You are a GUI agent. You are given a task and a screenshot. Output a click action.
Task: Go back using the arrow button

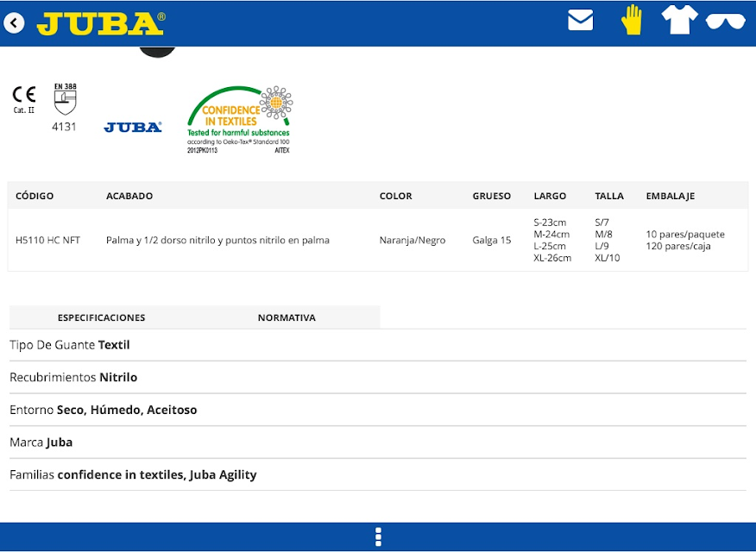tap(14, 22)
